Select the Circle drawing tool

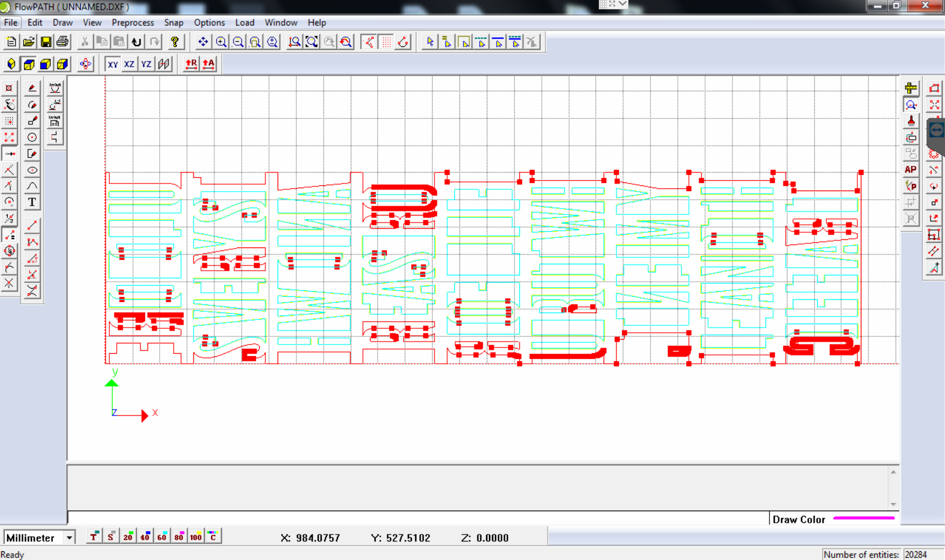point(32,137)
